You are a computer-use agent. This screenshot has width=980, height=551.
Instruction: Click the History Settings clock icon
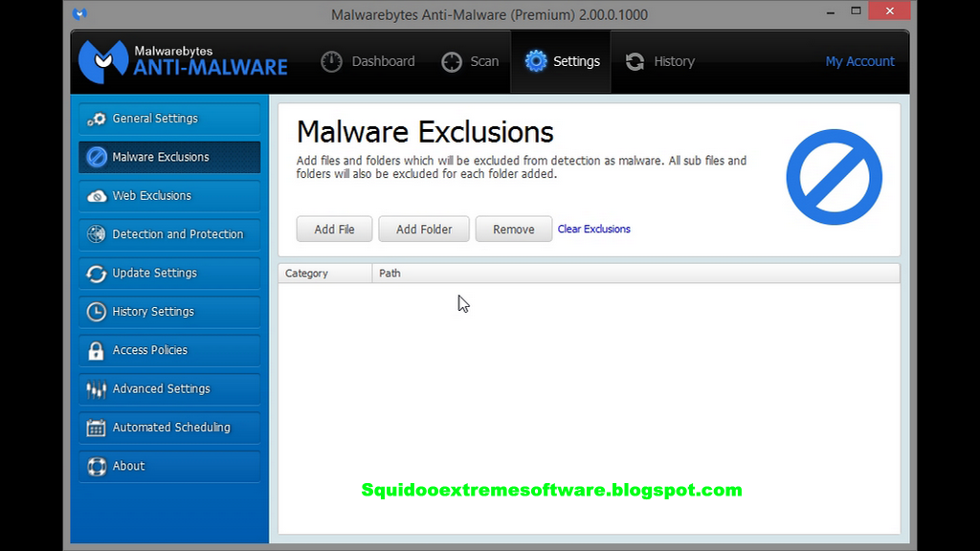97,312
